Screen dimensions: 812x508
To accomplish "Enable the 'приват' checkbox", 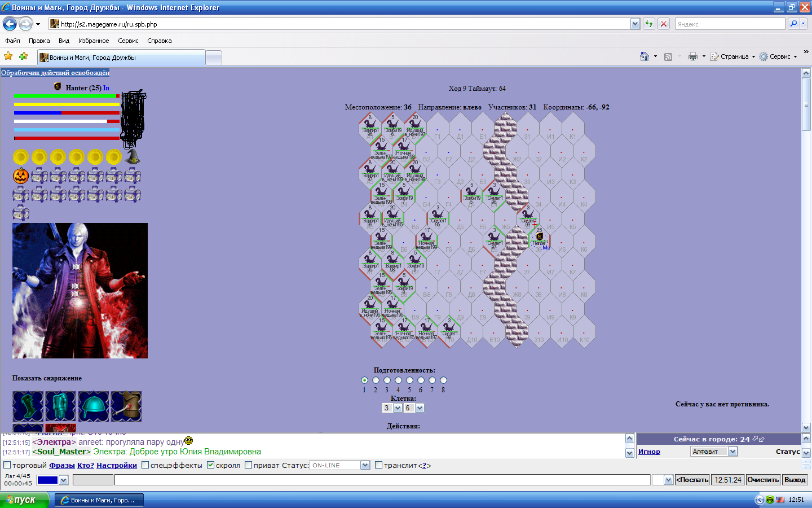I will (248, 465).
